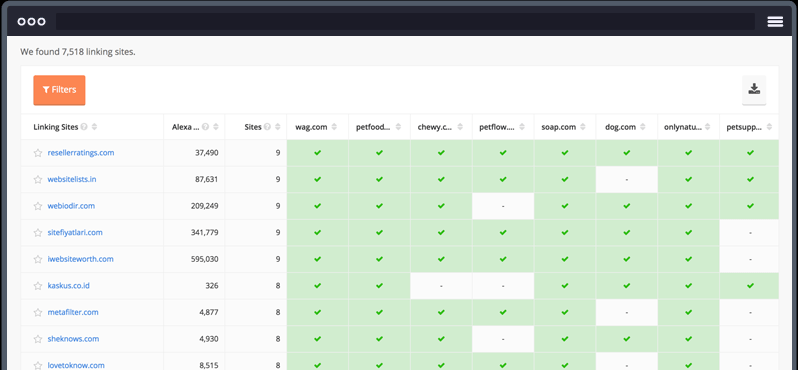Click the Alexa value 341,779

[205, 232]
